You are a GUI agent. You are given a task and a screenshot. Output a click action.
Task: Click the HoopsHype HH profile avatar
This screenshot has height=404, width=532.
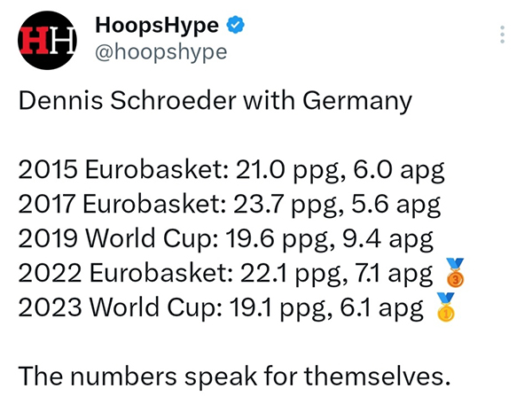click(x=48, y=40)
